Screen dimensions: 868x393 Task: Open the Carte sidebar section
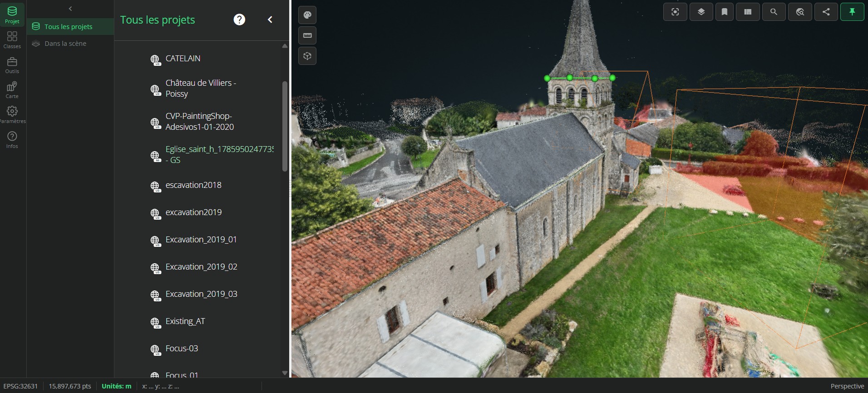[x=12, y=89]
